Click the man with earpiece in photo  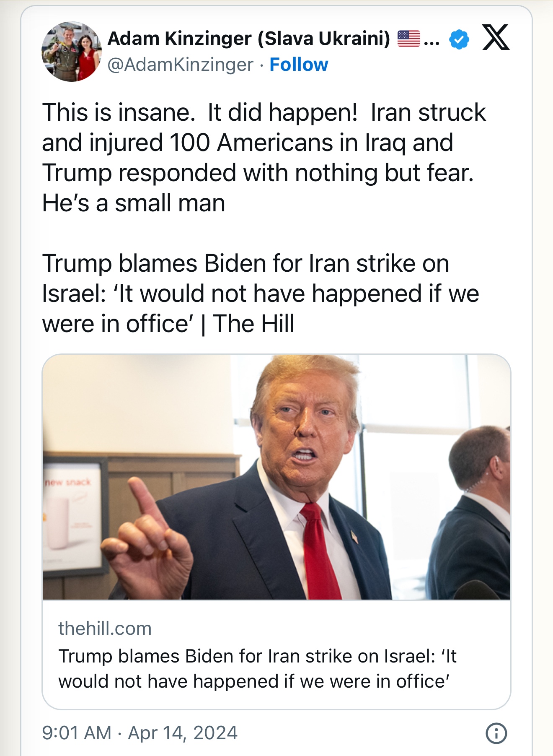478,503
